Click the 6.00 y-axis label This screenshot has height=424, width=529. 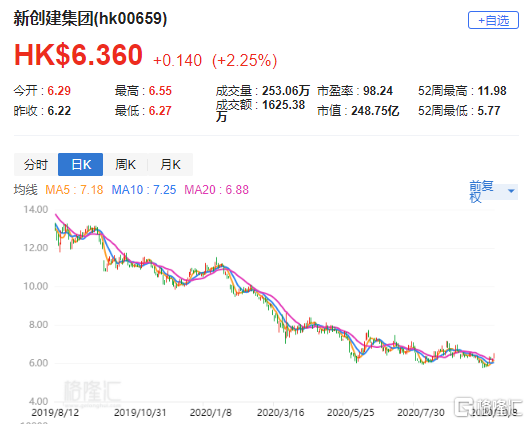coord(38,363)
